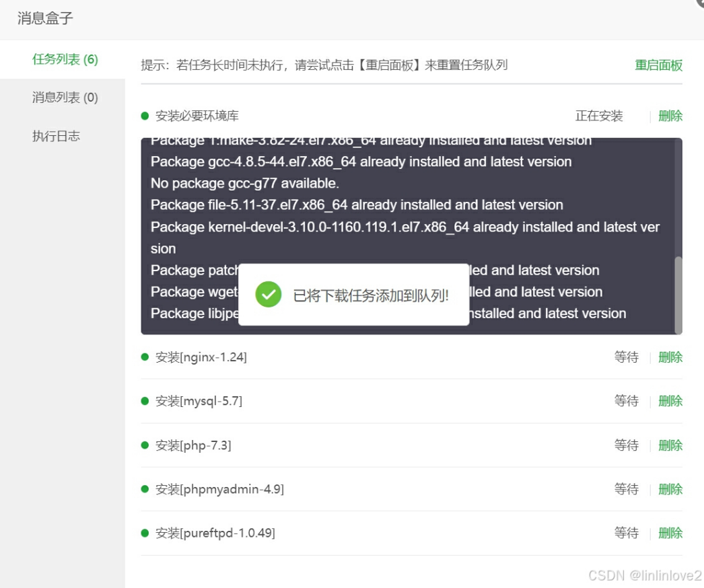The height and width of the screenshot is (588, 704).
Task: Click the 等待 status of php-7.3
Action: (627, 445)
